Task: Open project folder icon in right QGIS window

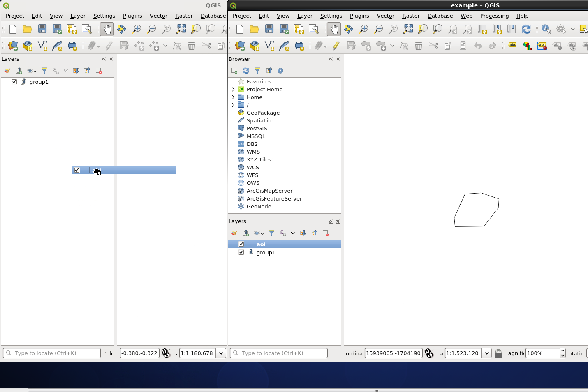Action: point(255,29)
